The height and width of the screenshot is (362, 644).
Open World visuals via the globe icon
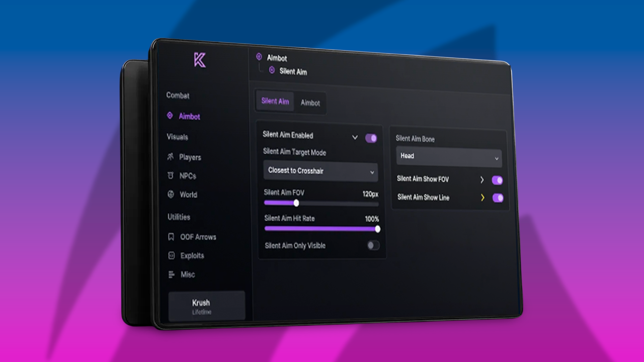tap(171, 194)
